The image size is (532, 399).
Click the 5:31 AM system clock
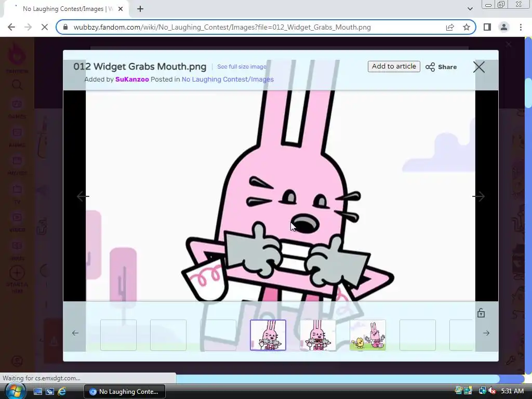(512, 391)
